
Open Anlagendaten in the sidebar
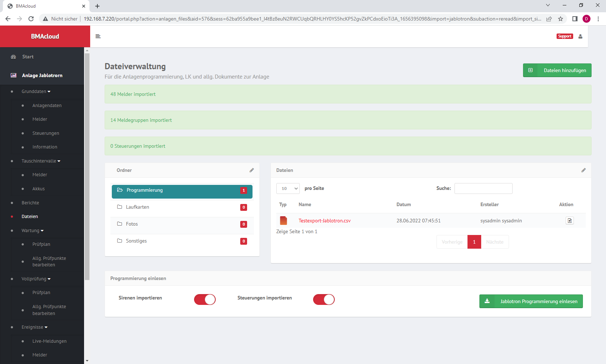47,106
